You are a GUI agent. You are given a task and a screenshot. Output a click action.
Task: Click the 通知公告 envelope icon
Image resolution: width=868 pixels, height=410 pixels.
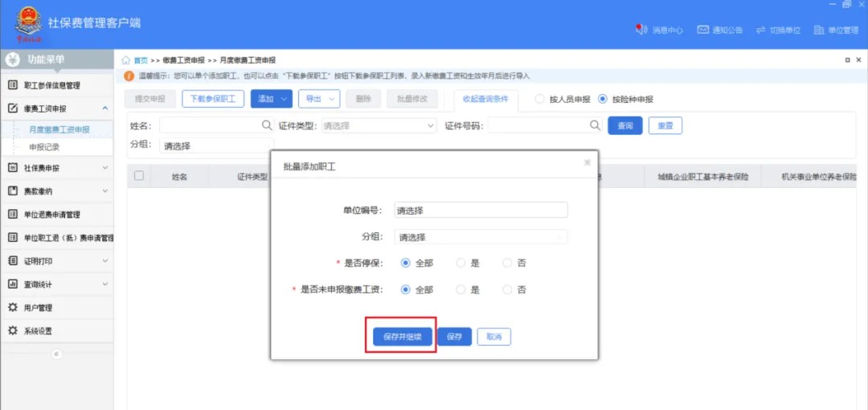[x=702, y=30]
